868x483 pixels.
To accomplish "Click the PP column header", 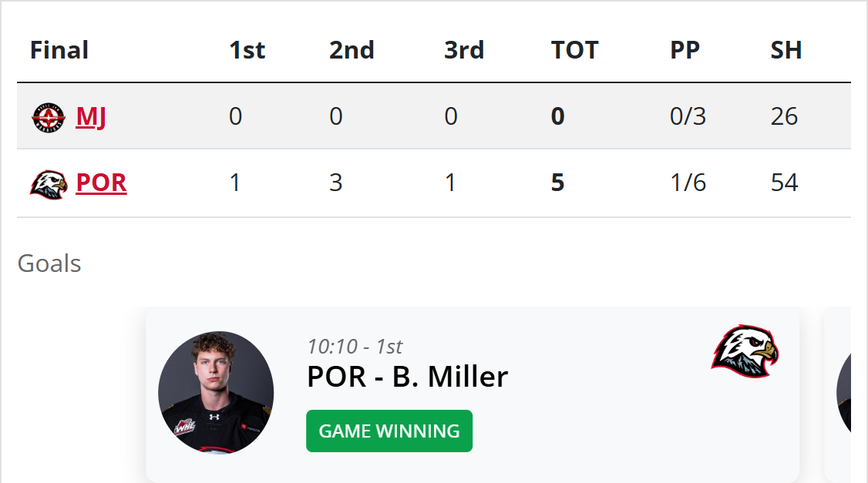I will (x=685, y=50).
